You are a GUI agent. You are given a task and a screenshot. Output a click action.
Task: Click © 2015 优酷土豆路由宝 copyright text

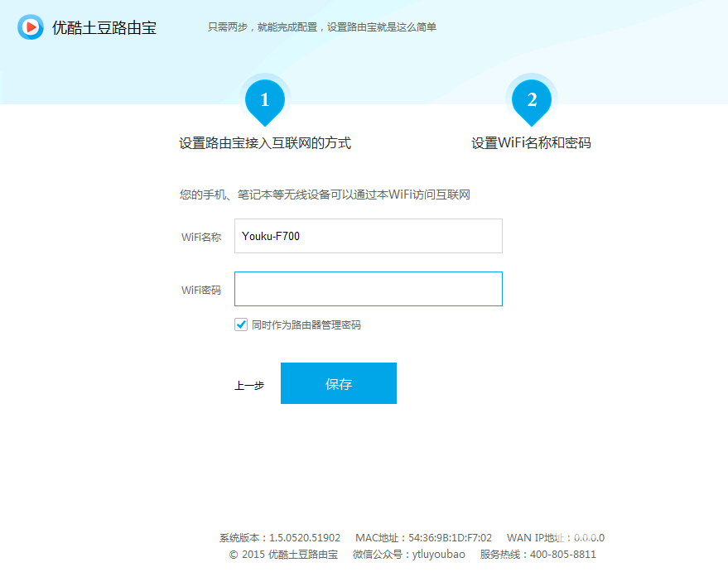[283, 555]
